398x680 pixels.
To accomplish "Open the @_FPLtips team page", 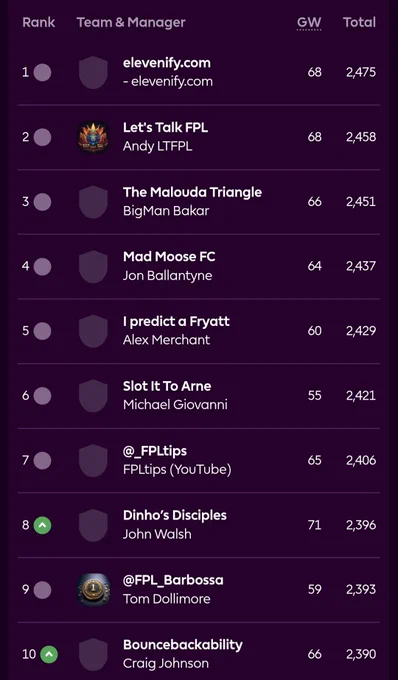I will click(x=155, y=451).
